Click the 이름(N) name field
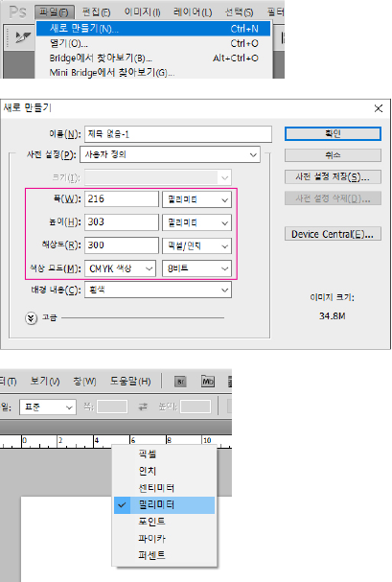The width and height of the screenshot is (392, 582). (178, 134)
